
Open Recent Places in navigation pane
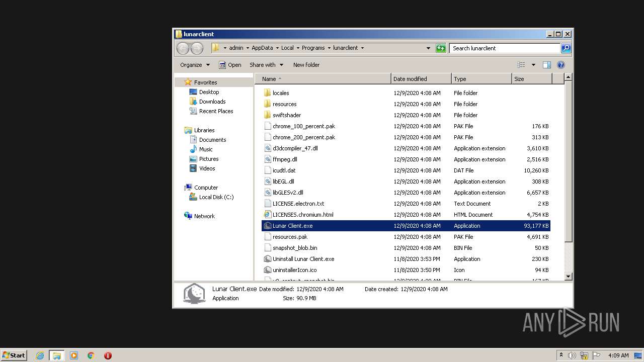click(x=216, y=111)
